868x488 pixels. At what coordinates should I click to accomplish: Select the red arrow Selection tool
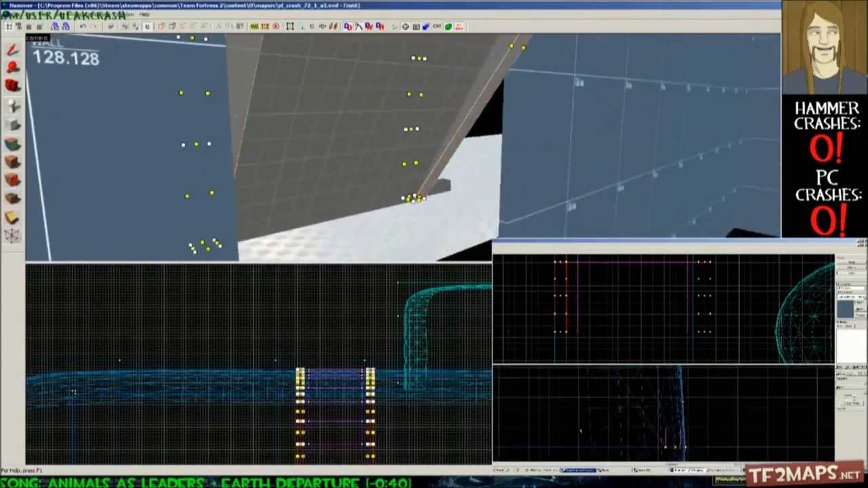[x=12, y=49]
